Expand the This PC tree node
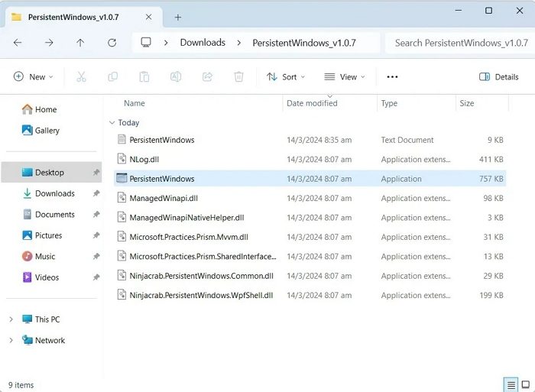Screen dimensions: 535x392 tap(11, 319)
